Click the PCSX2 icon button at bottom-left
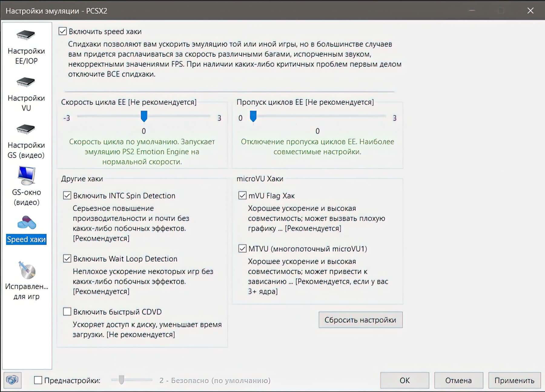Image resolution: width=545 pixels, height=392 pixels. tap(12, 380)
